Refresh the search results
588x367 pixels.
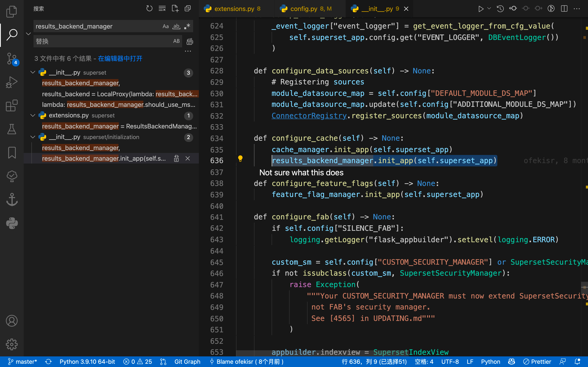(x=149, y=8)
